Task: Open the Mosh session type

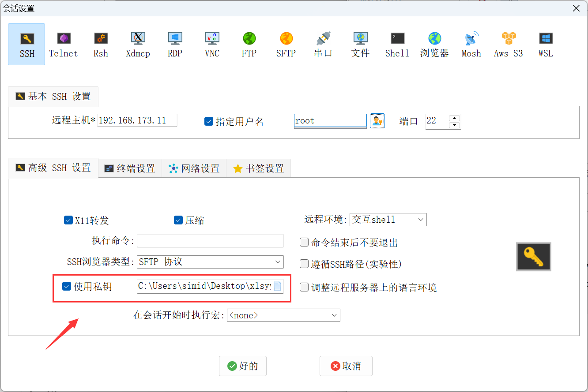Action: coord(471,45)
